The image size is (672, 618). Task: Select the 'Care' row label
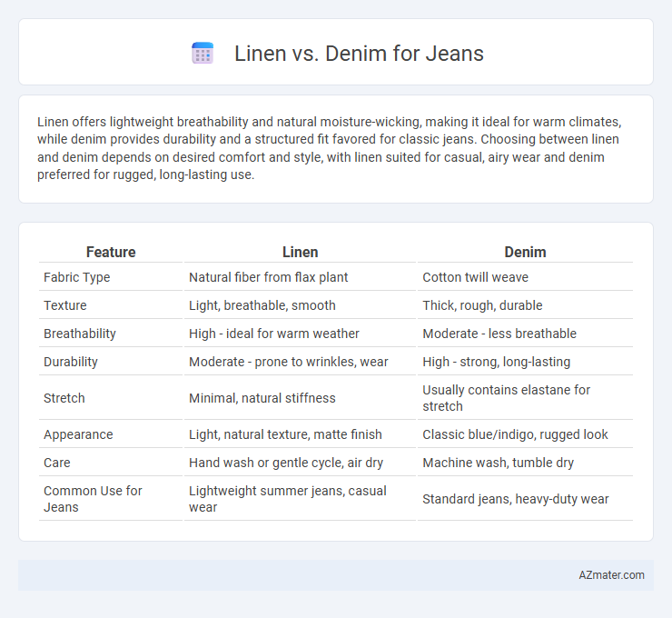click(x=56, y=463)
